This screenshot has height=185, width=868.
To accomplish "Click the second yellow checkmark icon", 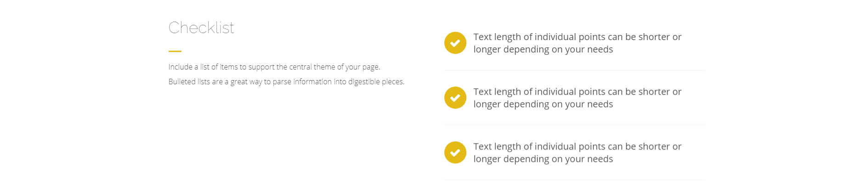I will click(455, 98).
